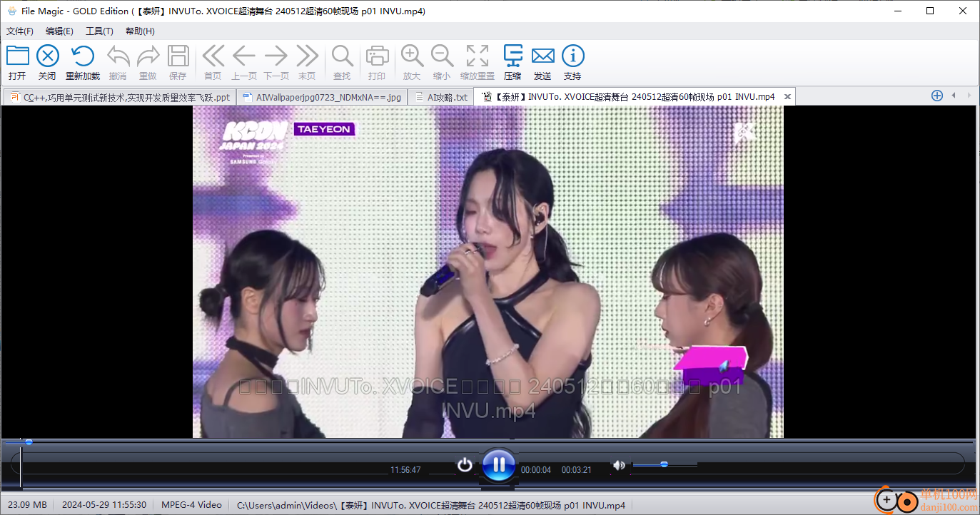Click Zoom out (缩小) icon
This screenshot has height=515, width=980.
point(442,56)
